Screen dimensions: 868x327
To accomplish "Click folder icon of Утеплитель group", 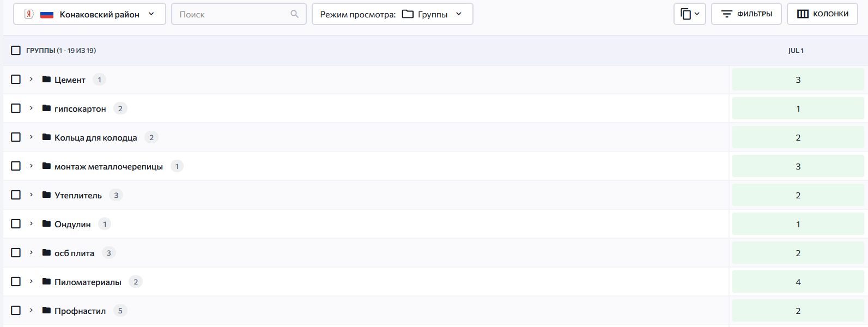I will (46, 195).
